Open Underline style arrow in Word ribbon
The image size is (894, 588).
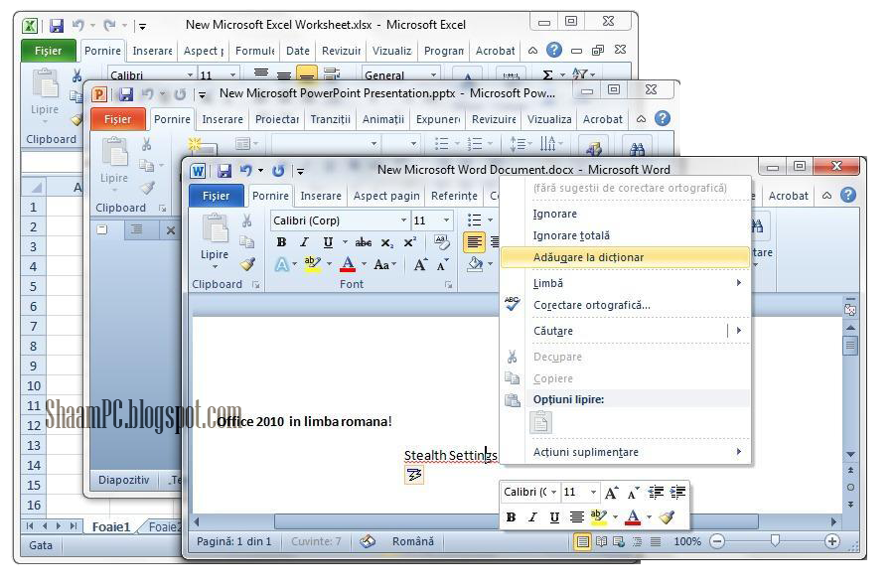click(345, 242)
